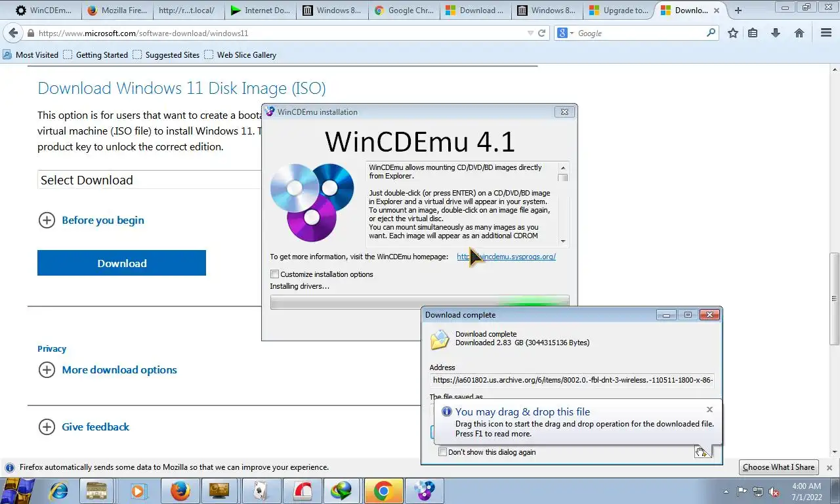Open the media player taskbar icon

point(138,491)
